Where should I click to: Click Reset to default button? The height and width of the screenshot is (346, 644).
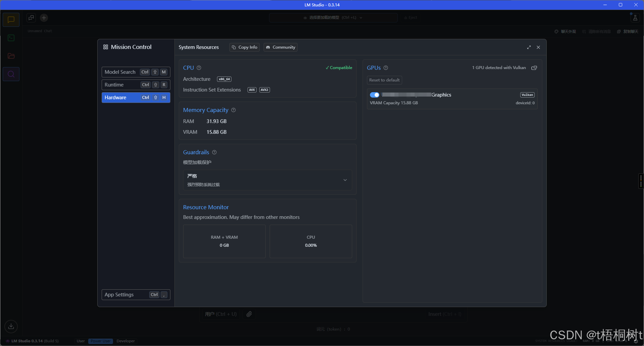click(x=384, y=80)
